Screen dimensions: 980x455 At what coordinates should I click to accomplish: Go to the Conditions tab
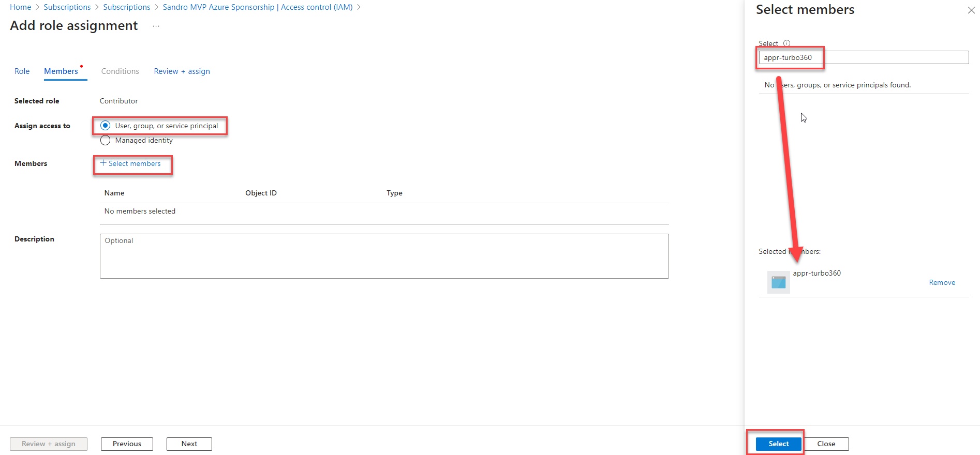pos(120,71)
